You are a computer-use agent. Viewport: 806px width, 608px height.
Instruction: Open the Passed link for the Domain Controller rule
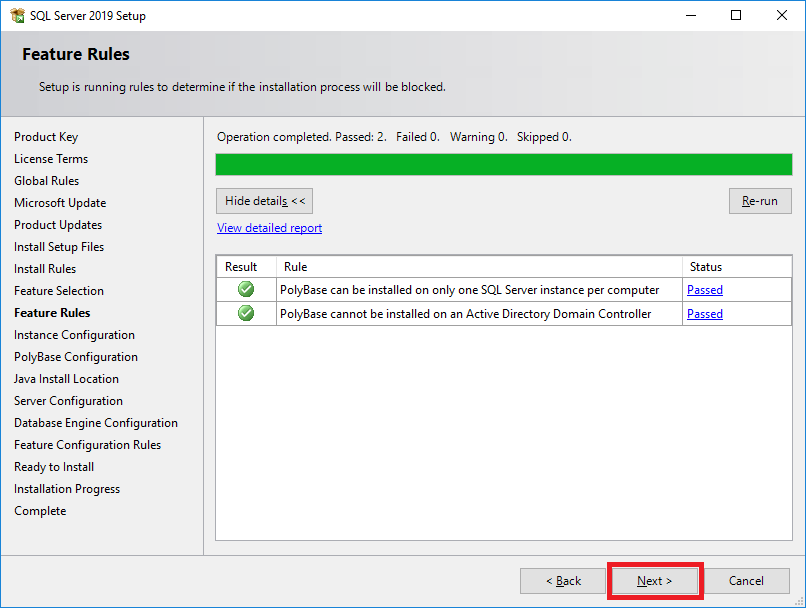pyautogui.click(x=704, y=313)
